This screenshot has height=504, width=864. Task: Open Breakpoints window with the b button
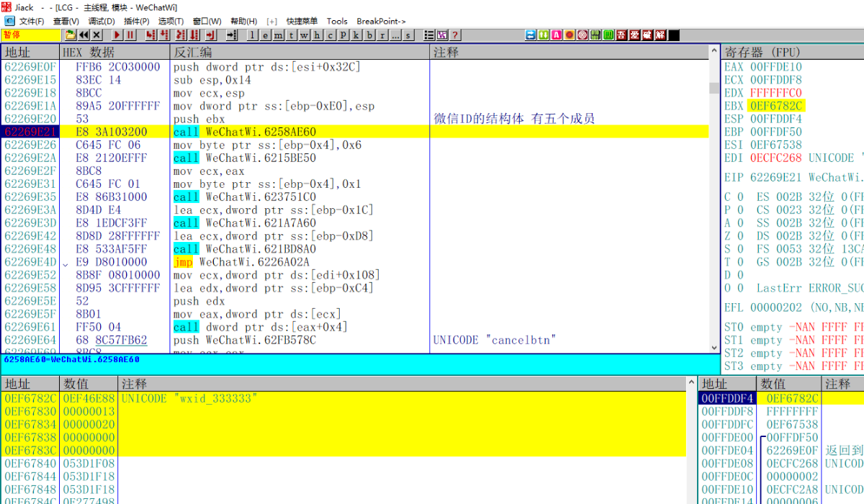point(369,35)
